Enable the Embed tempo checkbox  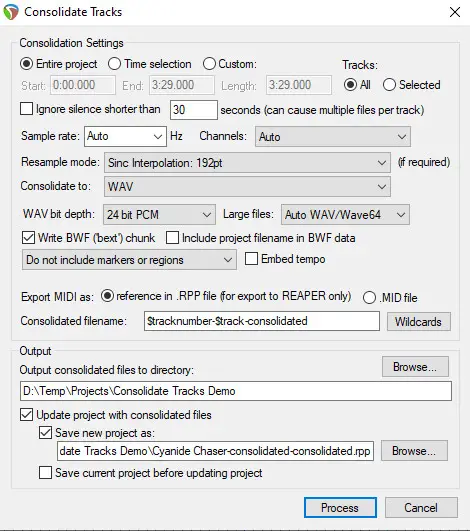click(251, 259)
